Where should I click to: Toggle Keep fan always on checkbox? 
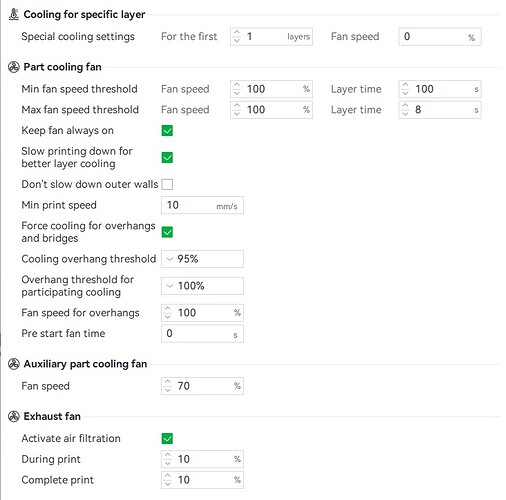(x=167, y=131)
